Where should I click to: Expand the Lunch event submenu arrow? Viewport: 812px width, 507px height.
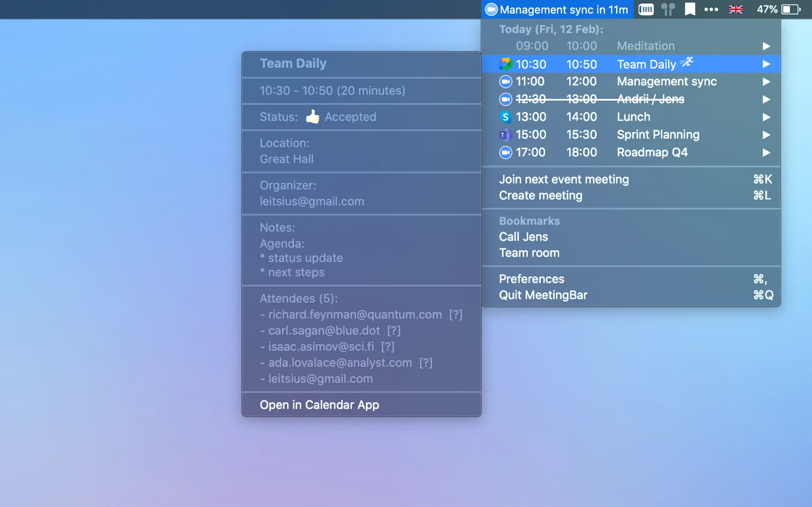click(766, 117)
